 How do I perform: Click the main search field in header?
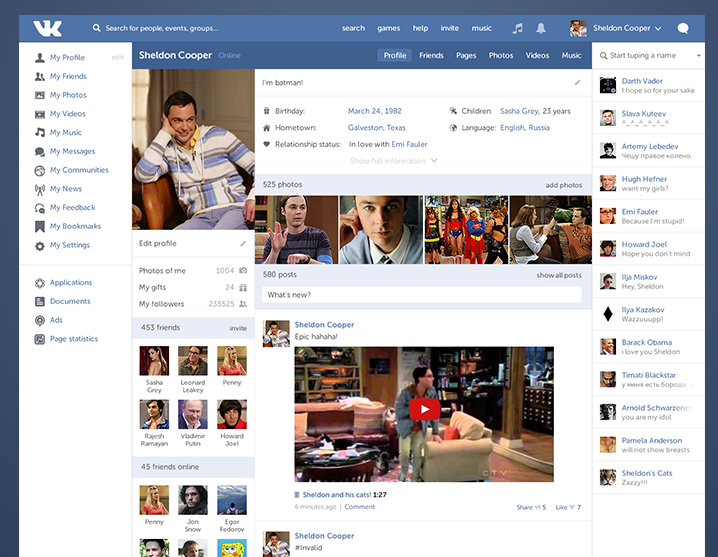click(162, 28)
